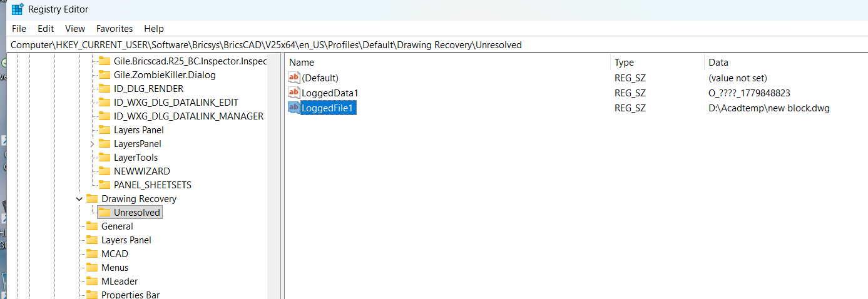Click the folder icon of Menus
Viewport: 868px width, 299px height.
[92, 268]
